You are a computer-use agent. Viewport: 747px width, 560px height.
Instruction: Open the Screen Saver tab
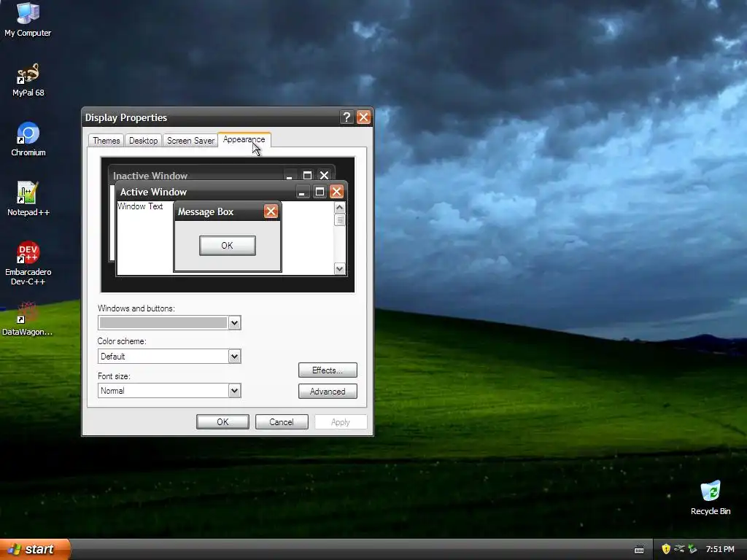[190, 141]
